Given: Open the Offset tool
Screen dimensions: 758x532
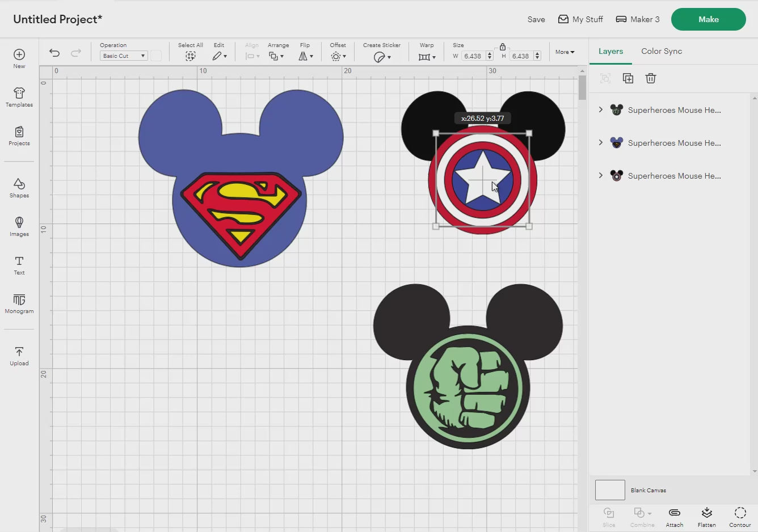Looking at the screenshot, I should point(338,56).
